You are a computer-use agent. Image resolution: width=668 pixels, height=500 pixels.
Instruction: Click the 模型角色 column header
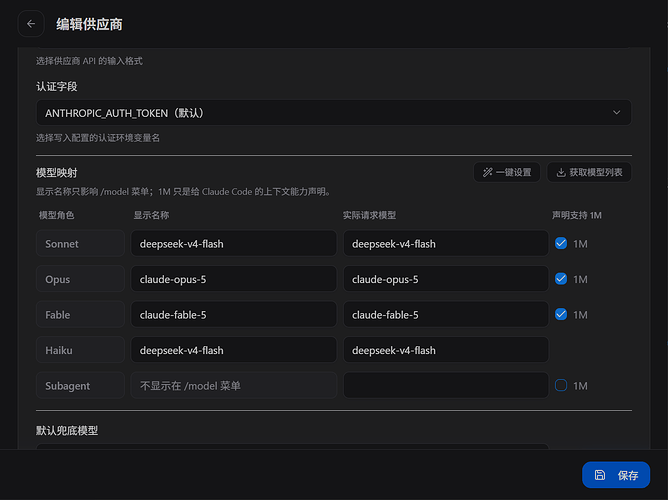57,216
